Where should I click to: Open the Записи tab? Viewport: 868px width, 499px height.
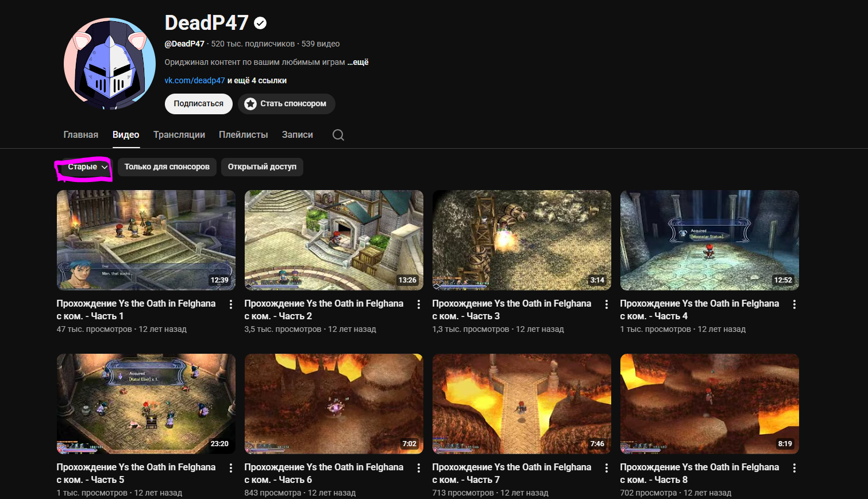[x=298, y=135]
